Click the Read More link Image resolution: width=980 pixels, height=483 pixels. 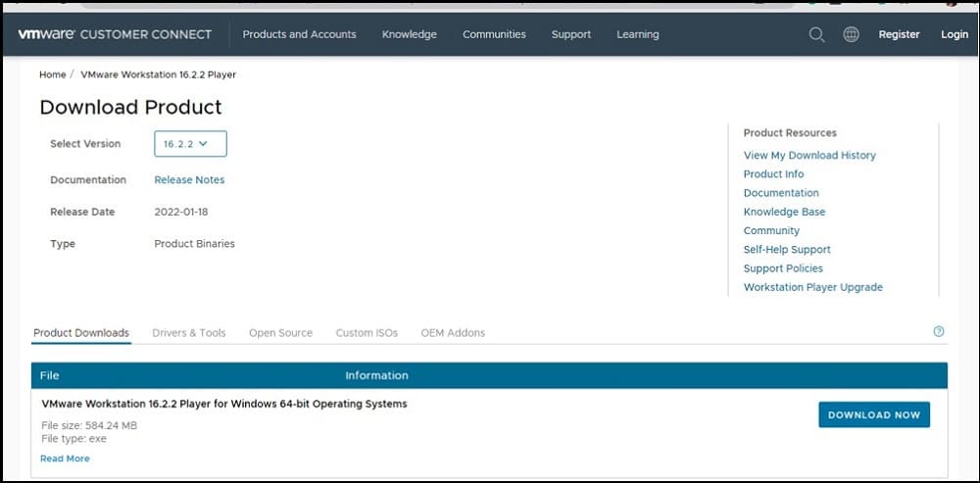click(65, 459)
